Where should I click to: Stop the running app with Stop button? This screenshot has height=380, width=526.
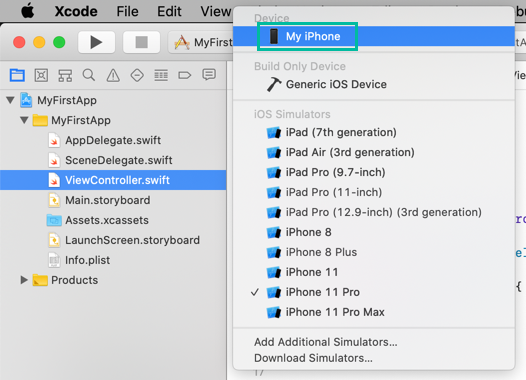(x=141, y=42)
